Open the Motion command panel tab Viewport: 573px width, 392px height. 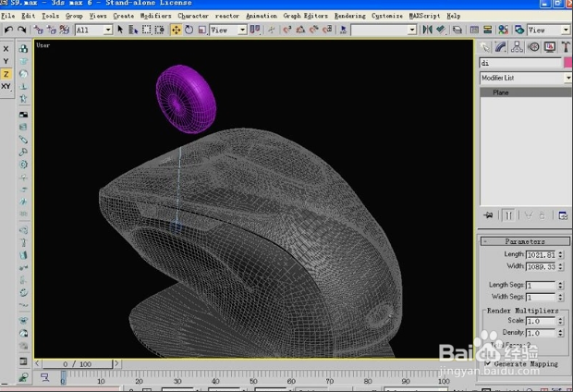533,47
